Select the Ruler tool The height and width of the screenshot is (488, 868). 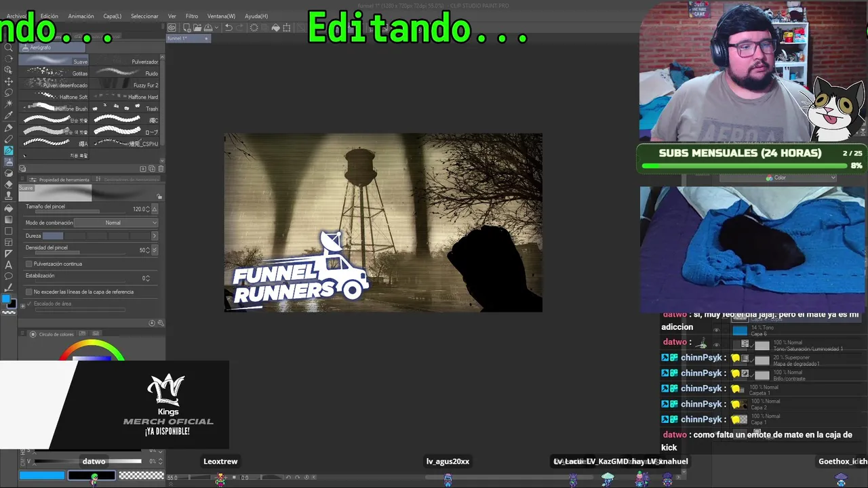(x=9, y=253)
